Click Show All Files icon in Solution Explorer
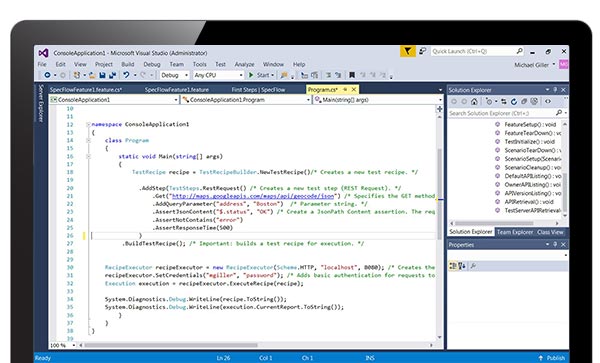This screenshot has width=600, height=363. (x=534, y=101)
